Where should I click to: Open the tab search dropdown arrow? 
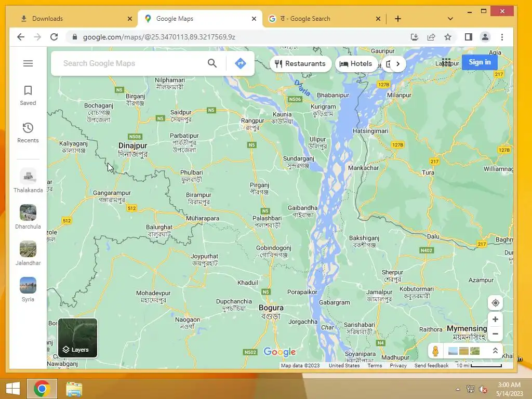450,19
